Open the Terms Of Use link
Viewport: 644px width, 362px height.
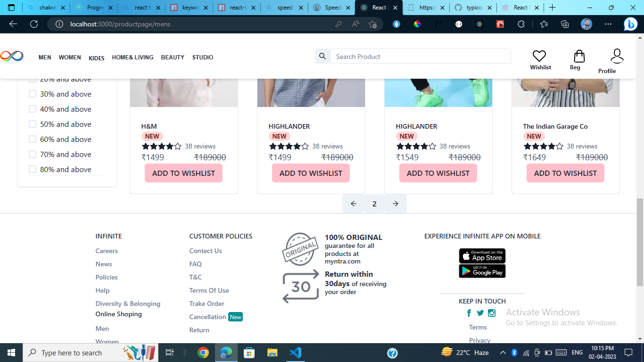point(209,290)
